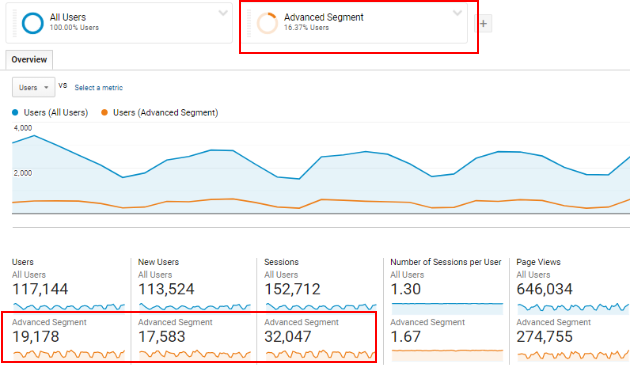Click the blue Users (All Users) legend dot
This screenshot has height=379, width=630.
coord(15,113)
